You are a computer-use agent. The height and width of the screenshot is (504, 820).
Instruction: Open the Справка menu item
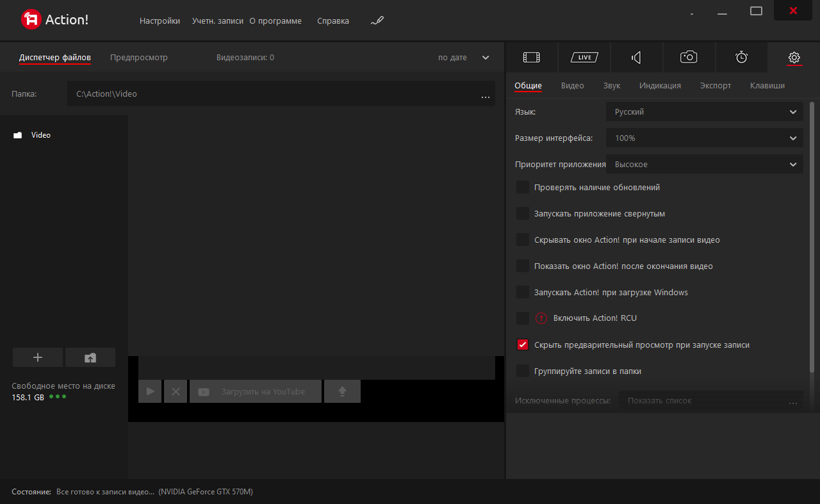(333, 21)
